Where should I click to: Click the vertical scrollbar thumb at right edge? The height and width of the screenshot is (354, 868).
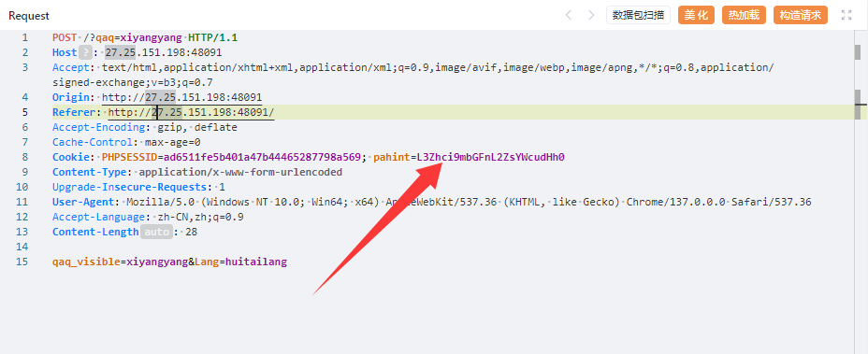tap(857, 52)
